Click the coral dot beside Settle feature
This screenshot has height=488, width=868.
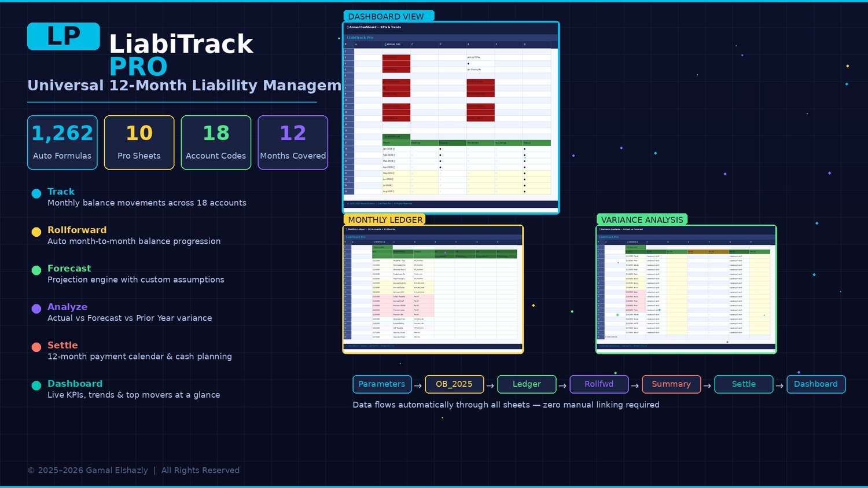36,347
